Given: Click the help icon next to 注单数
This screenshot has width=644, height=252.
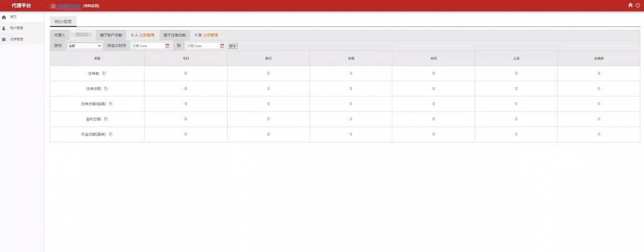Looking at the screenshot, I should click(104, 73).
